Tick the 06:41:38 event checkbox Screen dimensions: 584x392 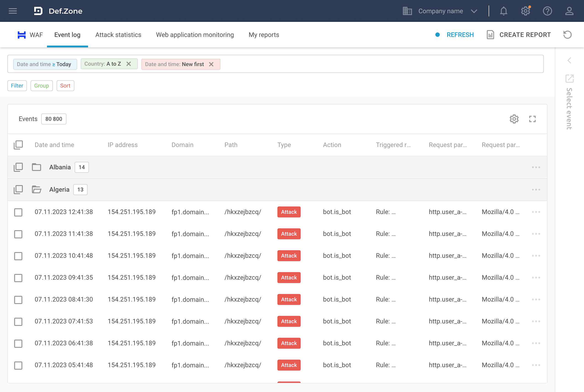pyautogui.click(x=18, y=343)
